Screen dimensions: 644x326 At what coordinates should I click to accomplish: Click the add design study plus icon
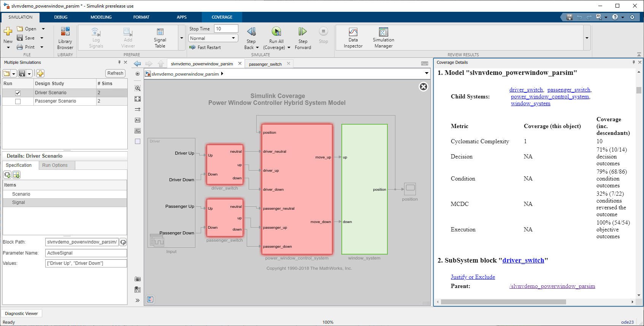(x=40, y=73)
